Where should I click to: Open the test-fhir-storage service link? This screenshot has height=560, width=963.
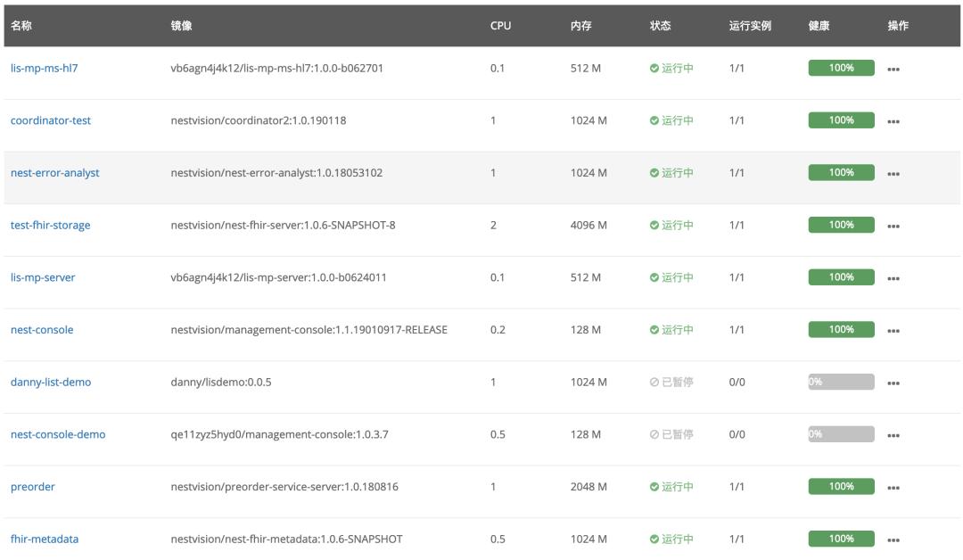[x=50, y=226]
